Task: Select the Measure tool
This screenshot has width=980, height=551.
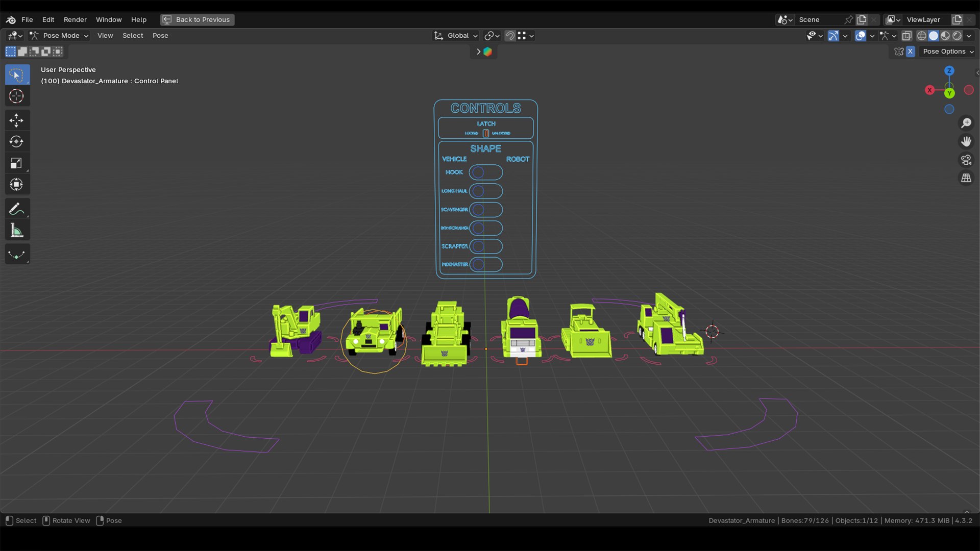Action: pos(17,230)
